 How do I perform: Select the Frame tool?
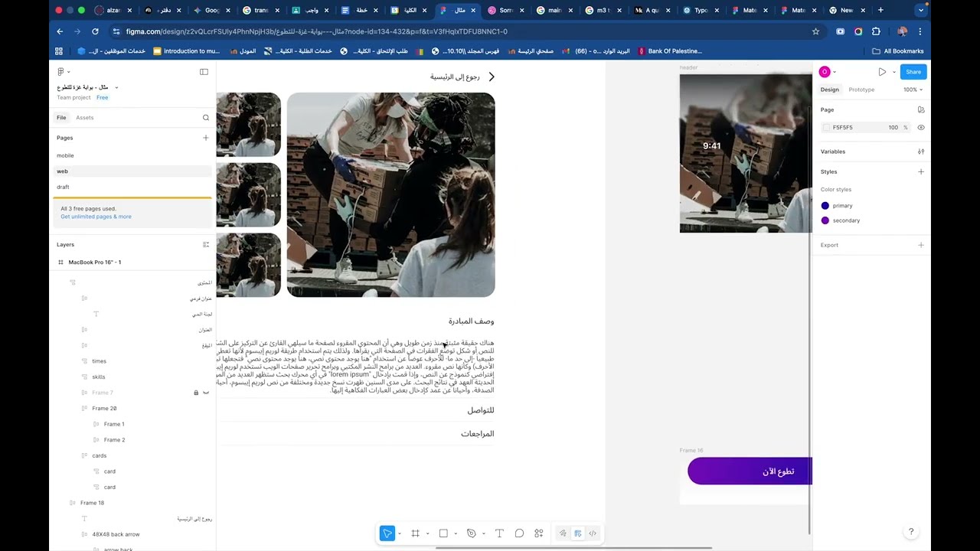(415, 533)
